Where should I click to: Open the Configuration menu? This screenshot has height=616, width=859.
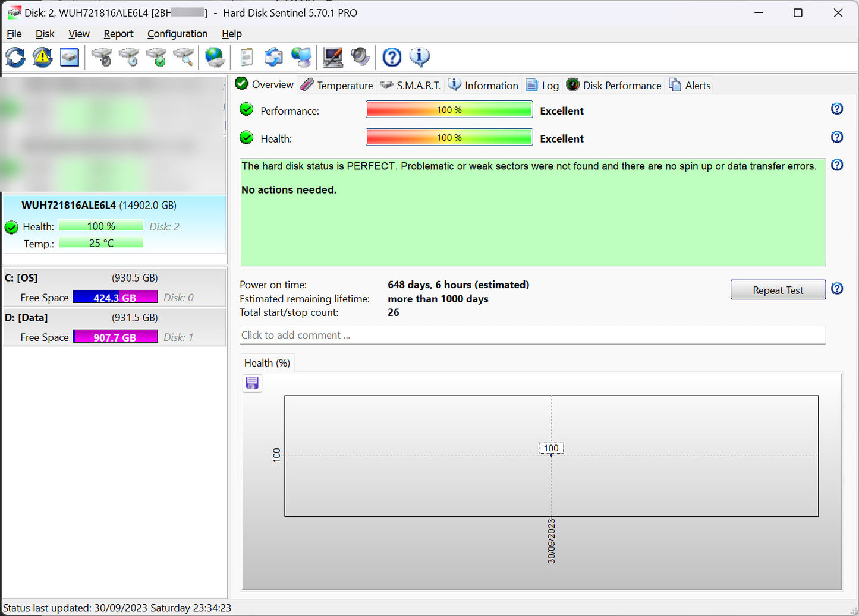tap(177, 34)
